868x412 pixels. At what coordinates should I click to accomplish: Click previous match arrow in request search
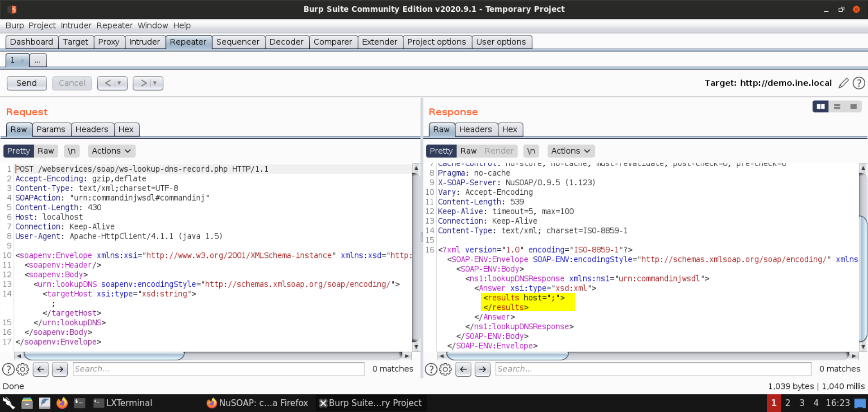pyautogui.click(x=41, y=369)
